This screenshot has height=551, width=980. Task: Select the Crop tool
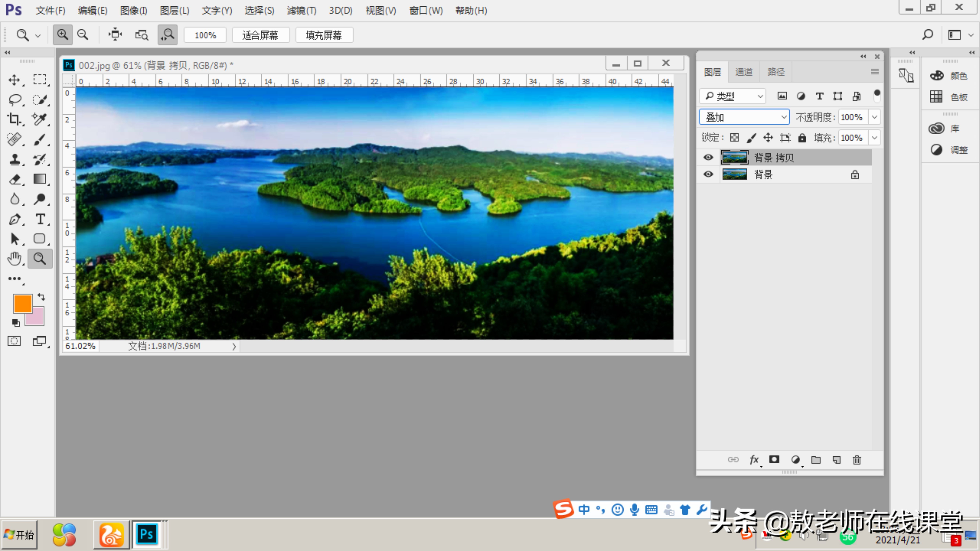point(15,119)
